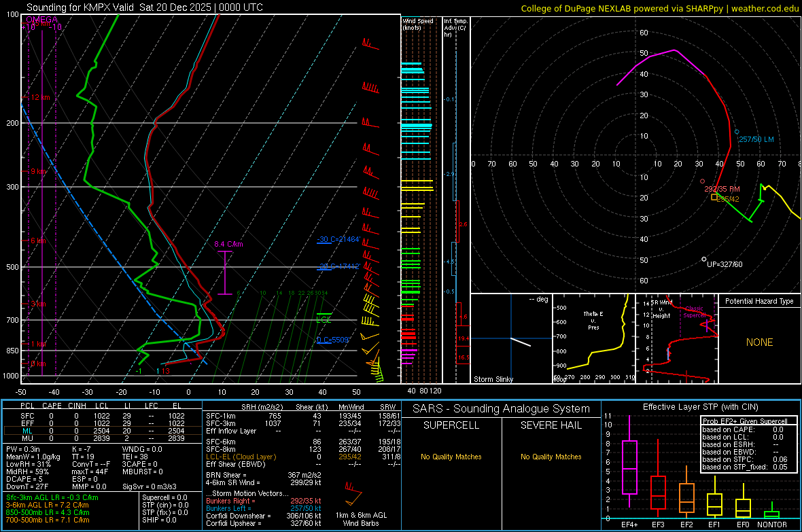The image size is (802, 532).
Task: Click the Wind Speed (knots) header
Action: (x=418, y=24)
